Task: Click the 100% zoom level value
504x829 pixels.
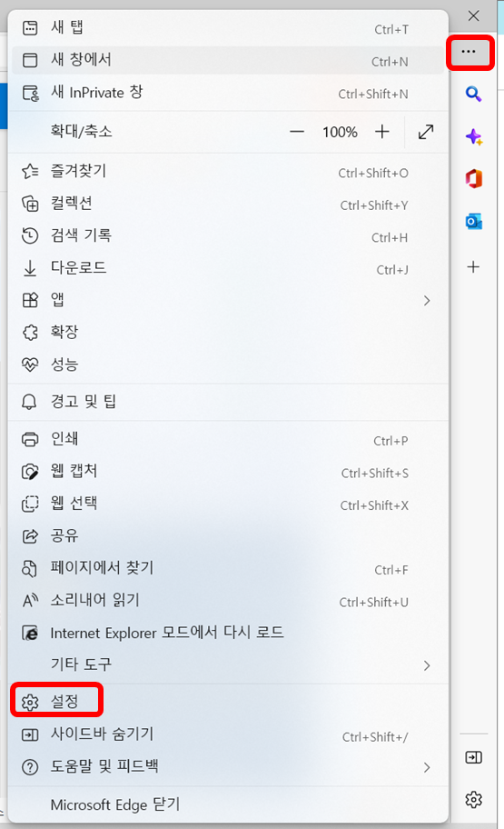Action: (x=340, y=132)
